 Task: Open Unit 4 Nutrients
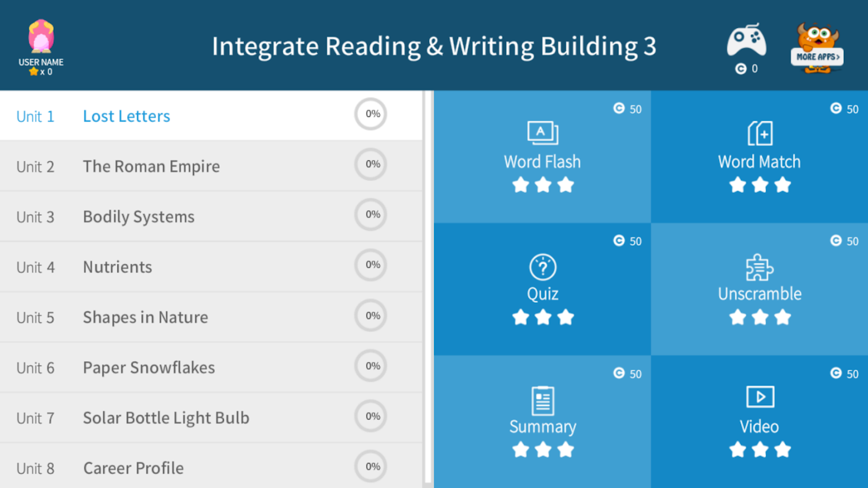pyautogui.click(x=117, y=267)
